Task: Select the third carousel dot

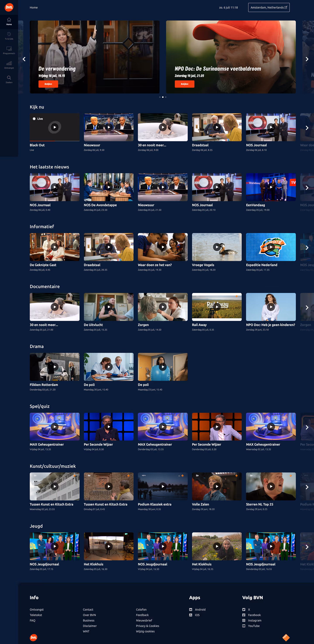Action: click(166, 97)
